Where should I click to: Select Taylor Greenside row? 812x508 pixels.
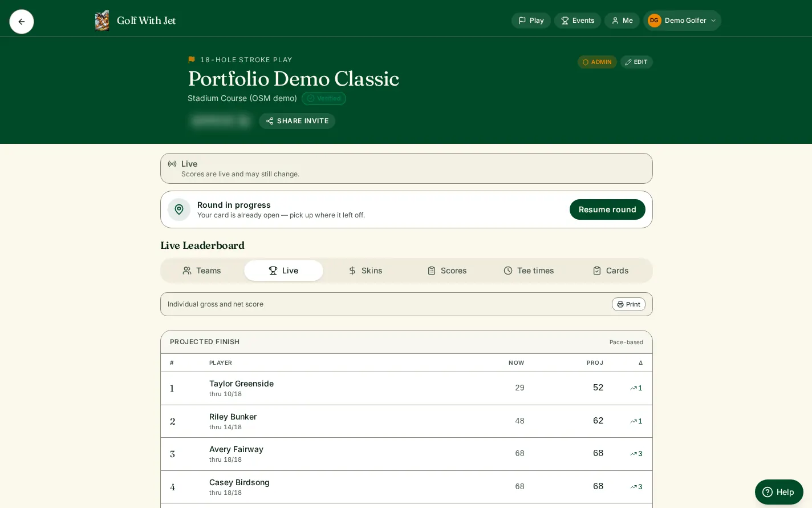point(407,388)
